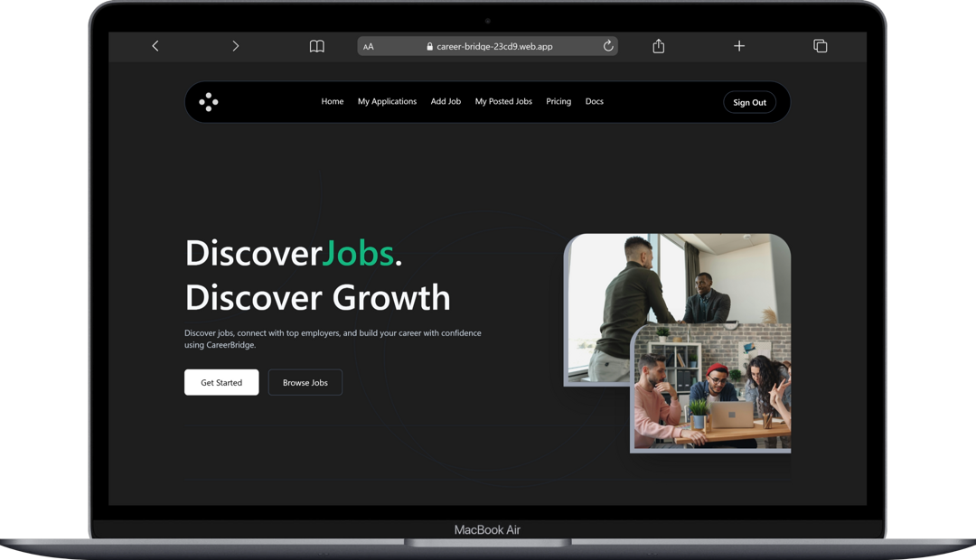This screenshot has height=560, width=976.
Task: Open My Applications page
Action: (387, 102)
